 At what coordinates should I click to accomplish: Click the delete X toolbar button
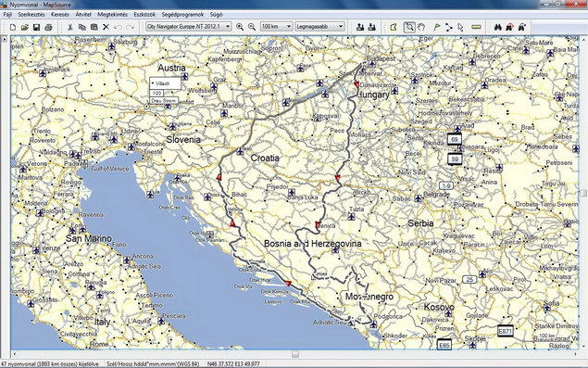click(x=106, y=27)
